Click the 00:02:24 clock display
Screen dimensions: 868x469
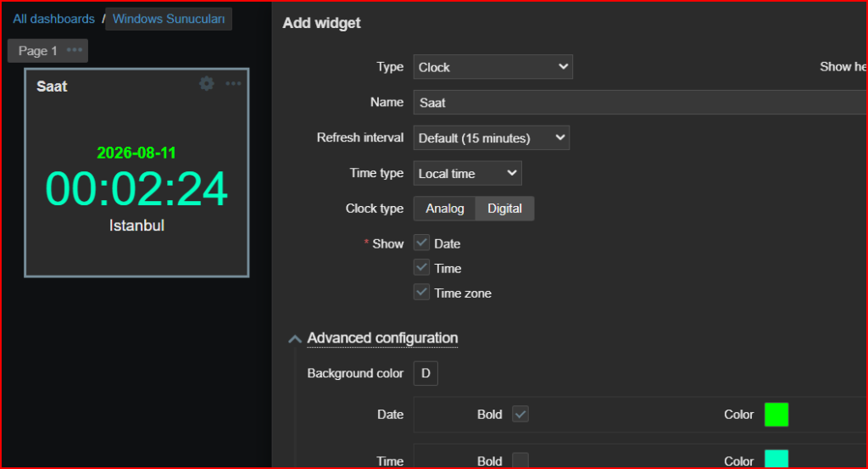(x=136, y=189)
